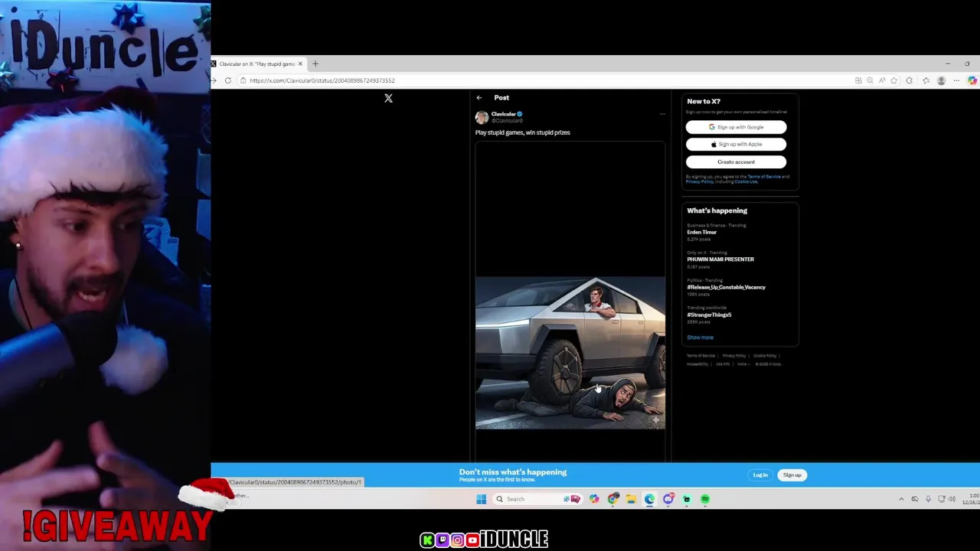Open Copilot from the taskbar

coord(594,499)
